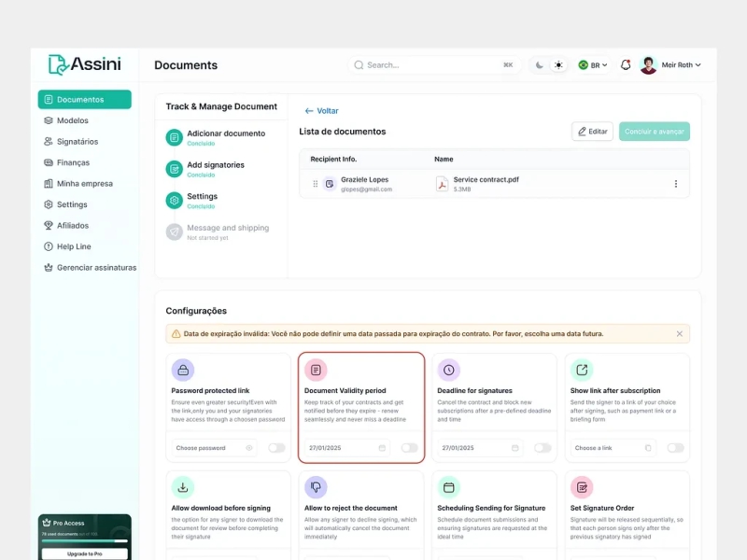The image size is (747, 560).
Task: Open the Meir Roth user menu
Action: [681, 64]
